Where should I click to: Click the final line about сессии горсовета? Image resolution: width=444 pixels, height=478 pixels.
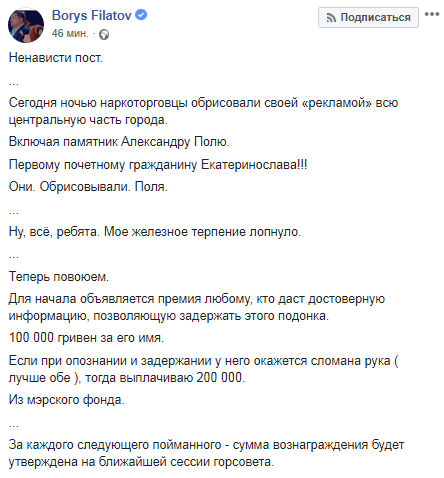141,462
